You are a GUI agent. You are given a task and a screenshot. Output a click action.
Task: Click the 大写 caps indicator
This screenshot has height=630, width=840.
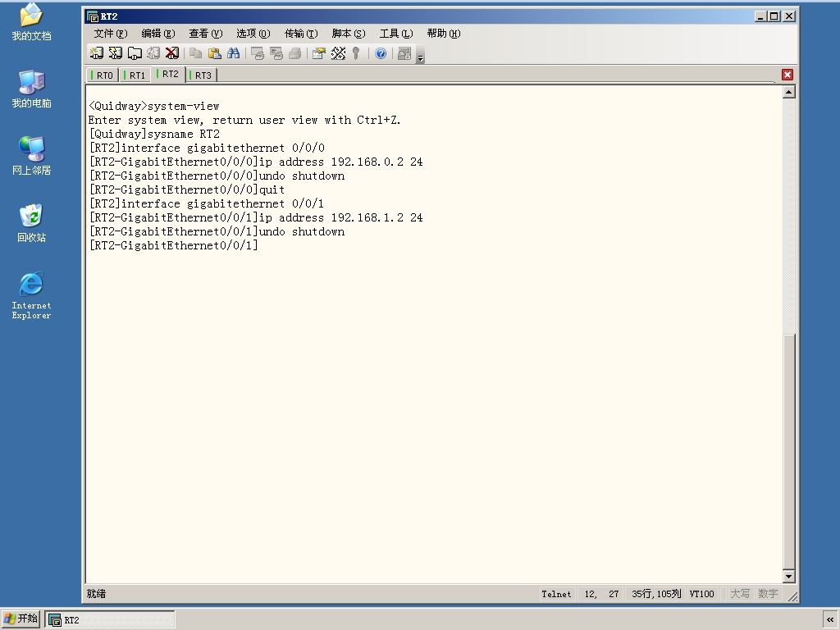740,594
